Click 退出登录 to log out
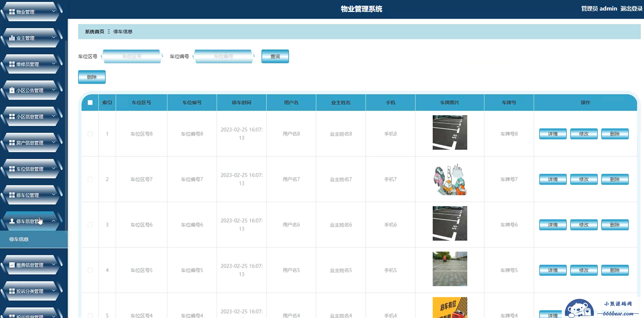The width and height of the screenshot is (644, 318). tap(631, 9)
